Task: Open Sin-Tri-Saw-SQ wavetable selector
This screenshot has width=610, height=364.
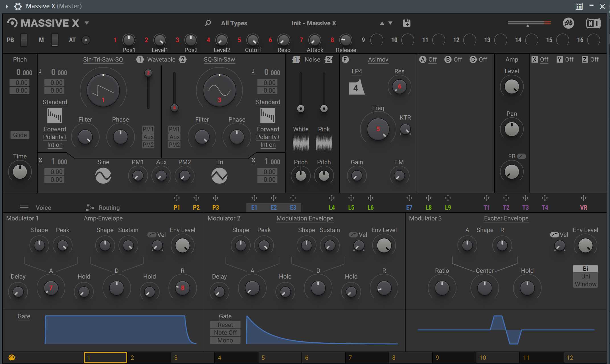Action: (103, 60)
